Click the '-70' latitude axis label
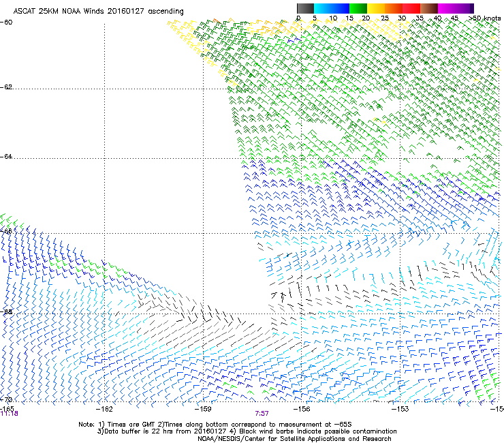 pos(6,400)
